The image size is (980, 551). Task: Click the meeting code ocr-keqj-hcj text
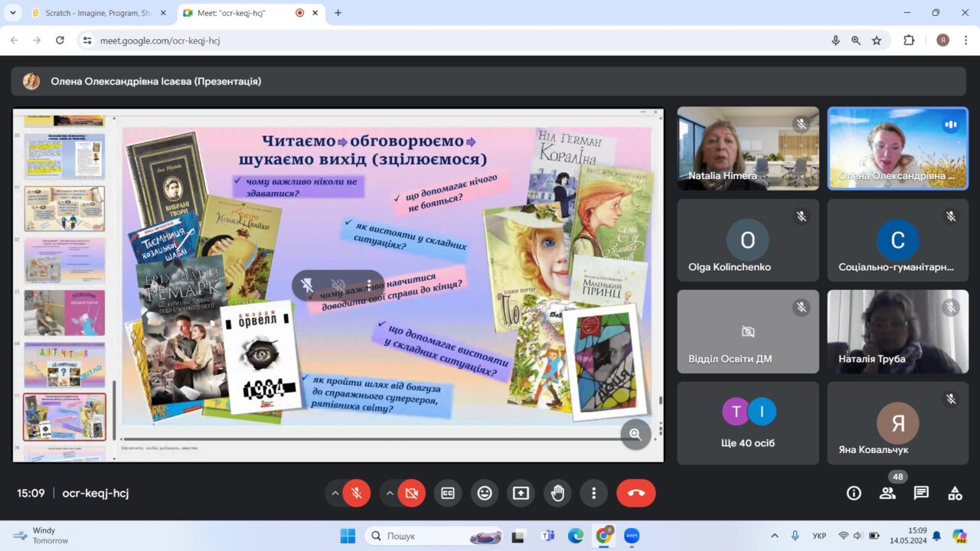96,494
